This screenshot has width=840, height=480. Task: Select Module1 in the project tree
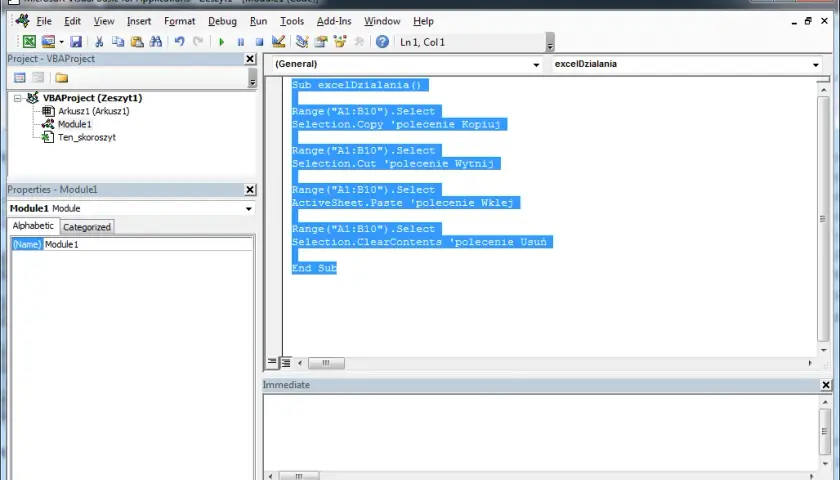pyautogui.click(x=74, y=124)
